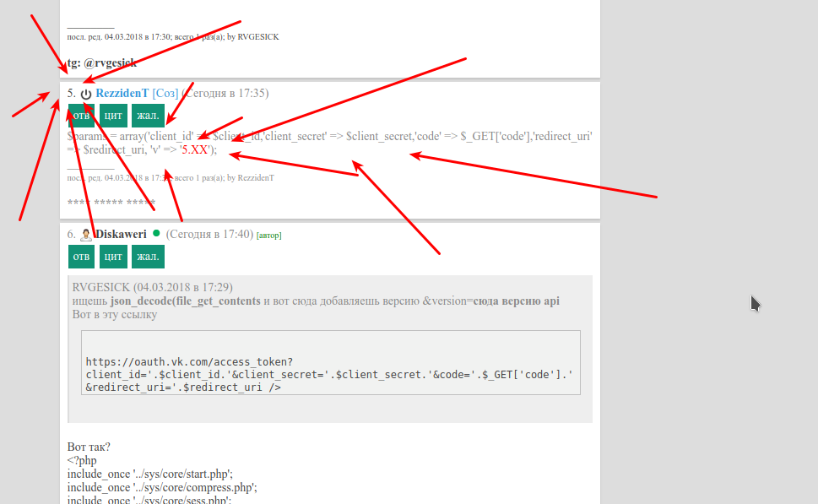Screen dimensions: 818x504
Task: Click the oauth.vk.com access_token code box
Action: [331, 374]
